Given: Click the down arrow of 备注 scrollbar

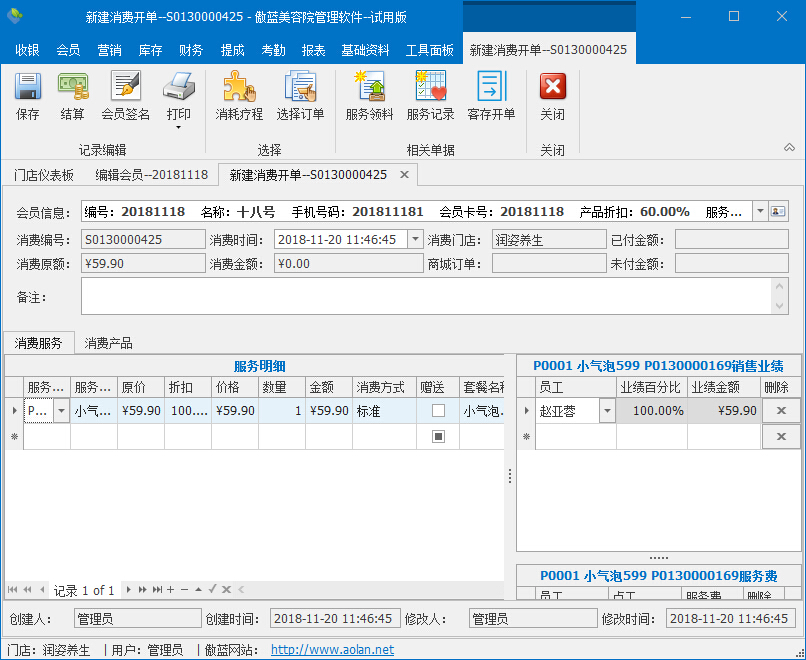Looking at the screenshot, I should click(x=780, y=306).
